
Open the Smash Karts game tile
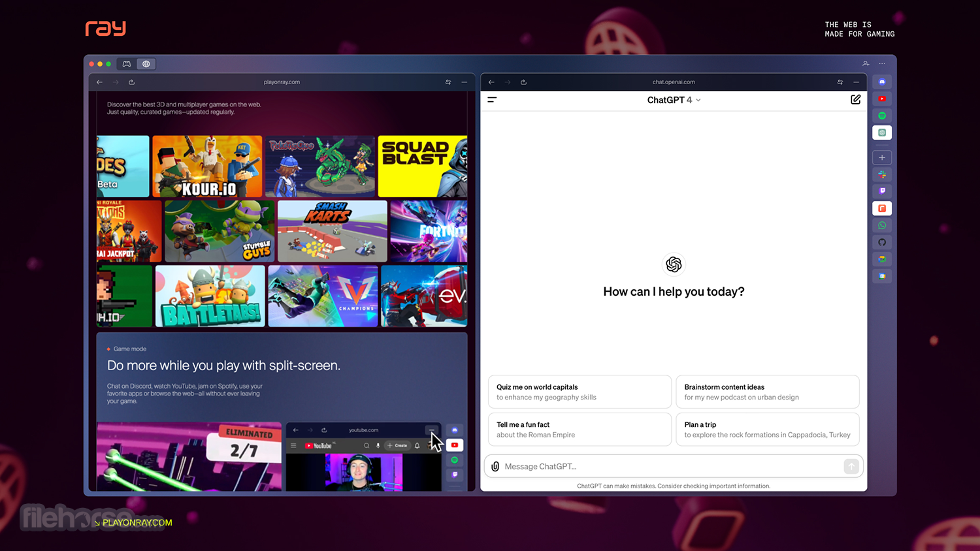click(333, 231)
